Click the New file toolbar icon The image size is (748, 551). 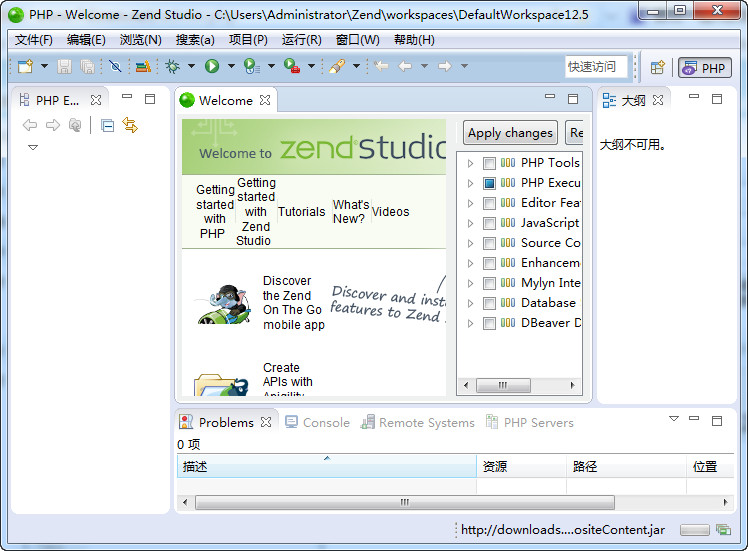pos(25,66)
